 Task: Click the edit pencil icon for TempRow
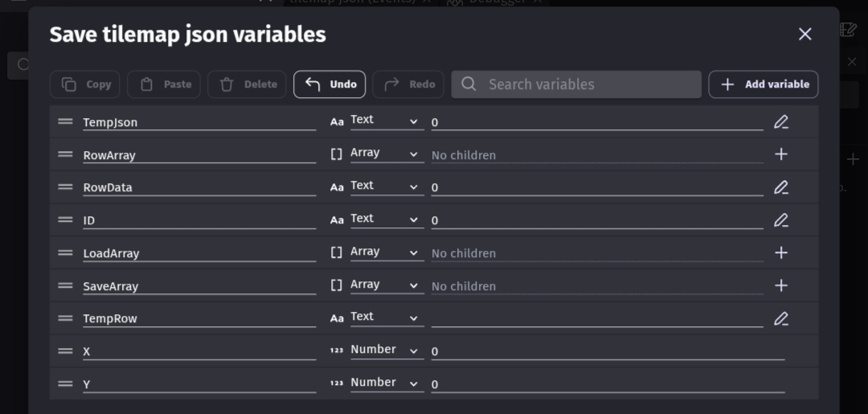[780, 318]
